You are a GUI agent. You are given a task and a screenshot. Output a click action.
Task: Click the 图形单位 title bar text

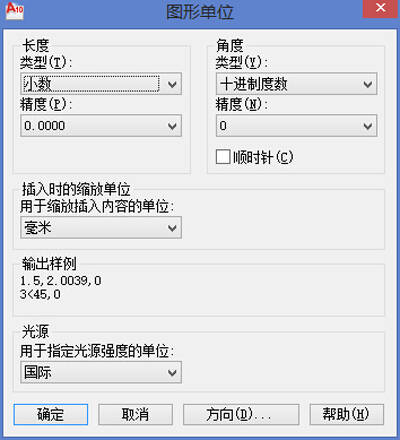pyautogui.click(x=200, y=12)
